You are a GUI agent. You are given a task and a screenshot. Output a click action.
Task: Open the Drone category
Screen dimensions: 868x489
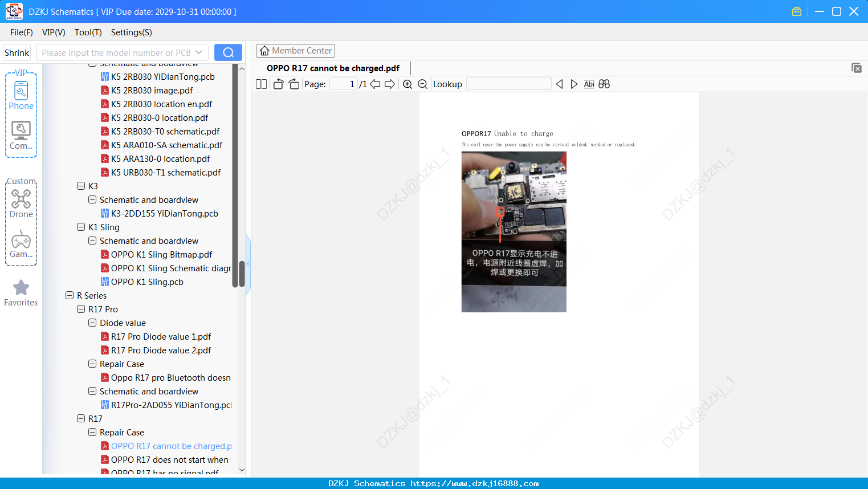[21, 204]
